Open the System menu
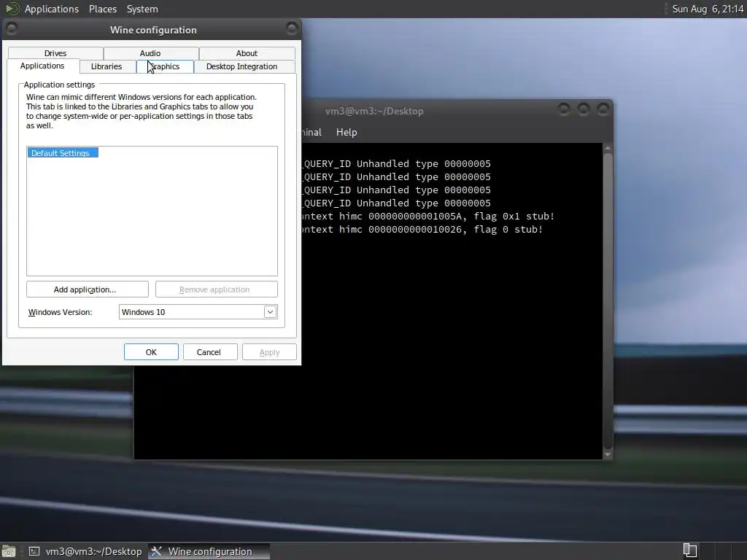 click(x=142, y=9)
